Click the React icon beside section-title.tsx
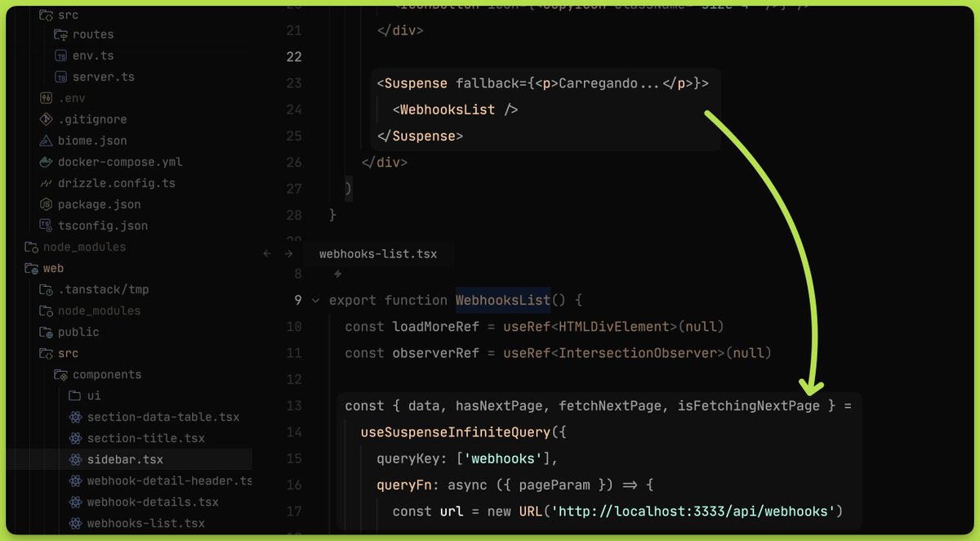This screenshot has height=541, width=980. pyautogui.click(x=76, y=438)
